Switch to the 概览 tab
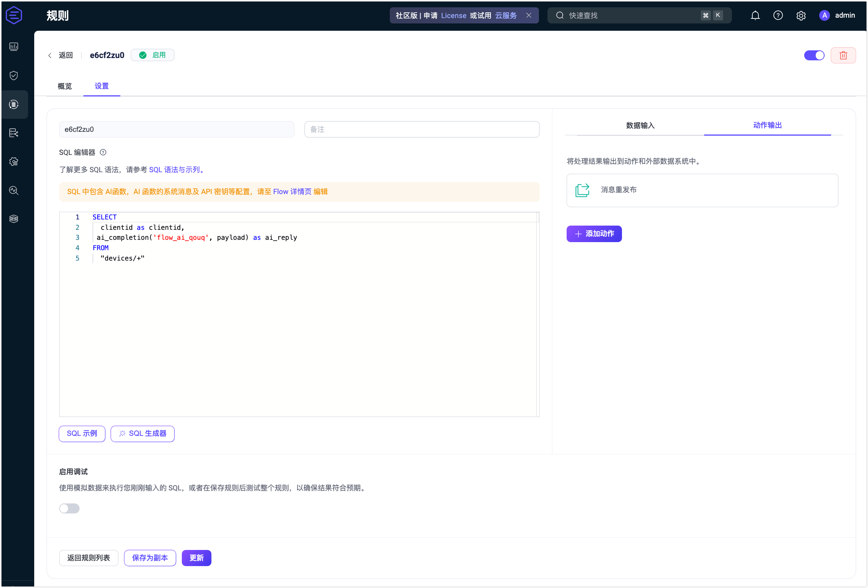The height and width of the screenshot is (588, 868). tap(65, 86)
